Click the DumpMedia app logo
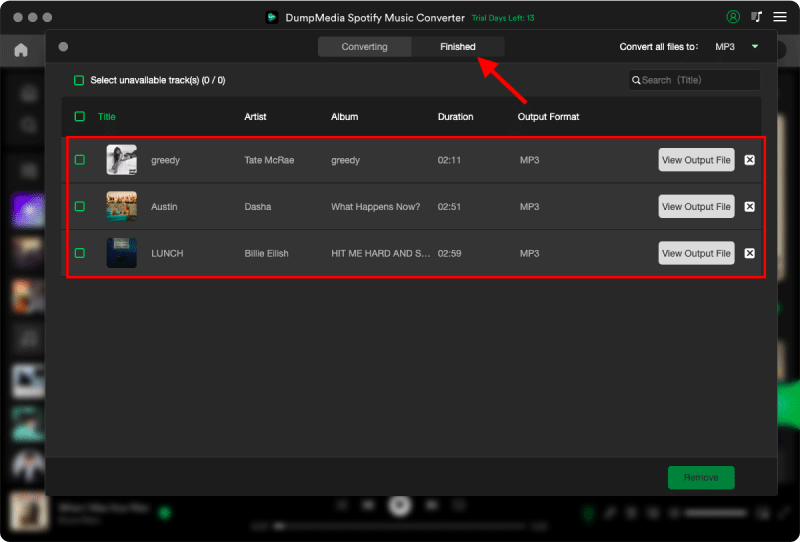The image size is (800, 542). tap(271, 17)
